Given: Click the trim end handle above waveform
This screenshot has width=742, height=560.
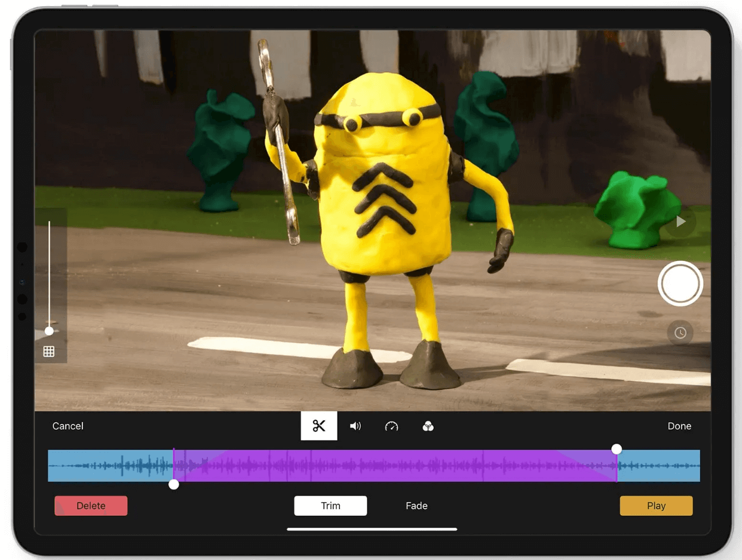Looking at the screenshot, I should point(617,449).
